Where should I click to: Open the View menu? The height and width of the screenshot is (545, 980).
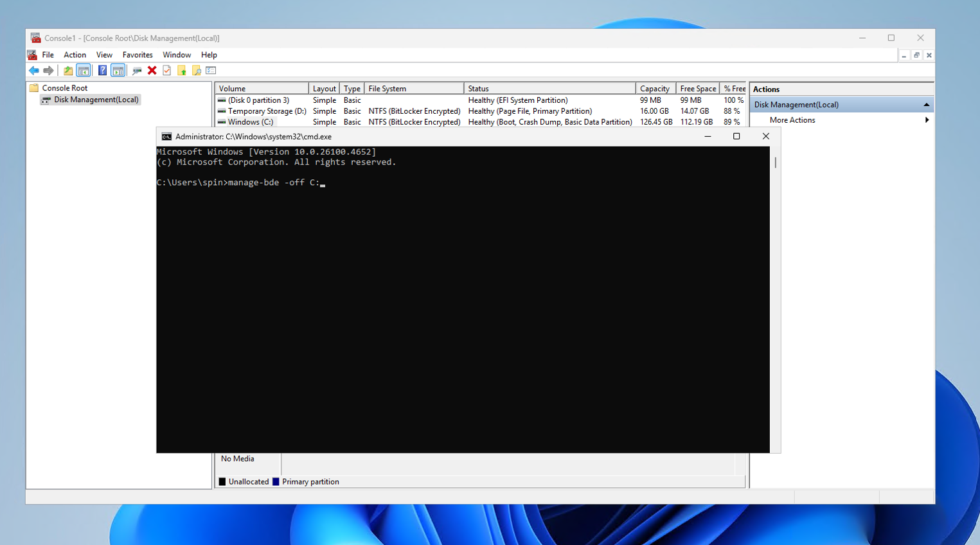pyautogui.click(x=104, y=55)
